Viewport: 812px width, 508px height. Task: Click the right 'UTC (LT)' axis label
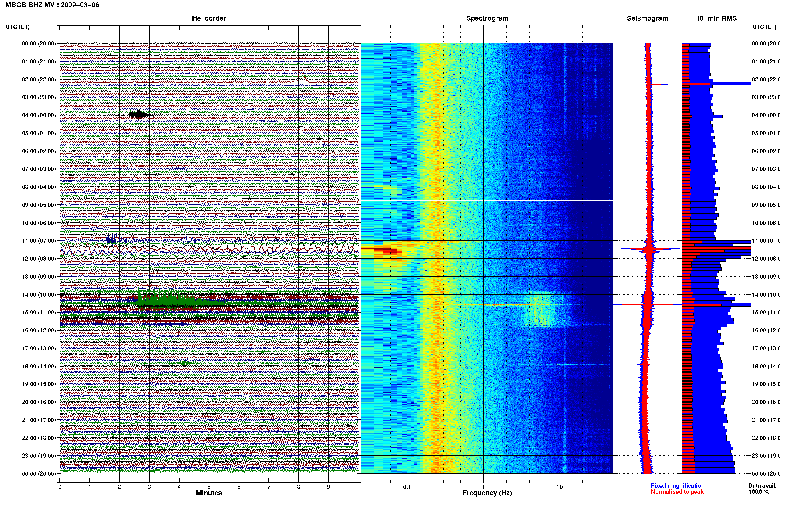pos(764,27)
